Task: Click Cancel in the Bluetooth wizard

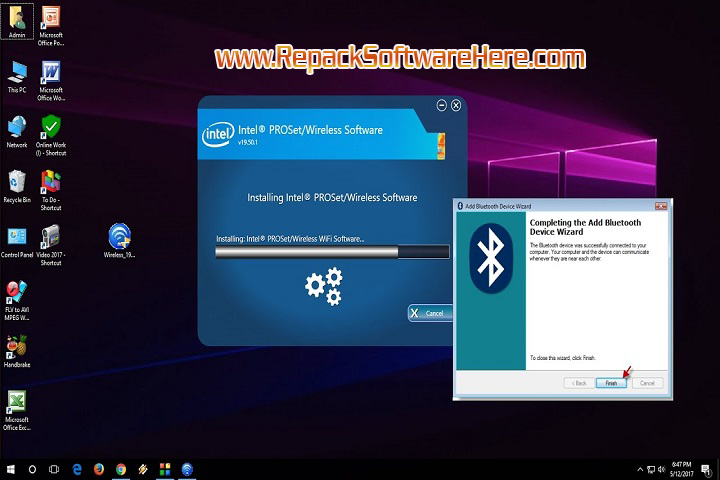Action: [647, 383]
